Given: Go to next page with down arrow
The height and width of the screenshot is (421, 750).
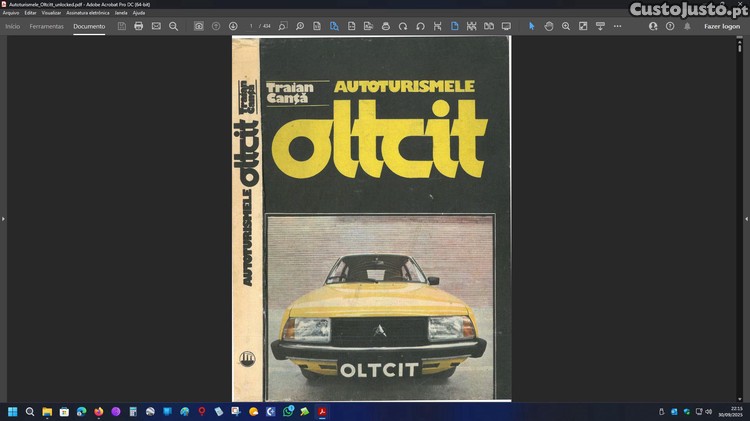Looking at the screenshot, I should click(x=233, y=26).
